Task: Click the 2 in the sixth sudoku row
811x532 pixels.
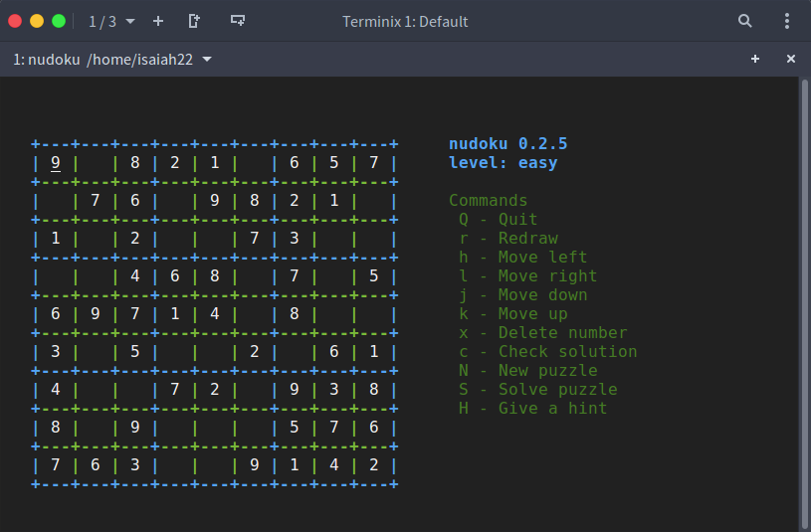Action: [255, 352]
